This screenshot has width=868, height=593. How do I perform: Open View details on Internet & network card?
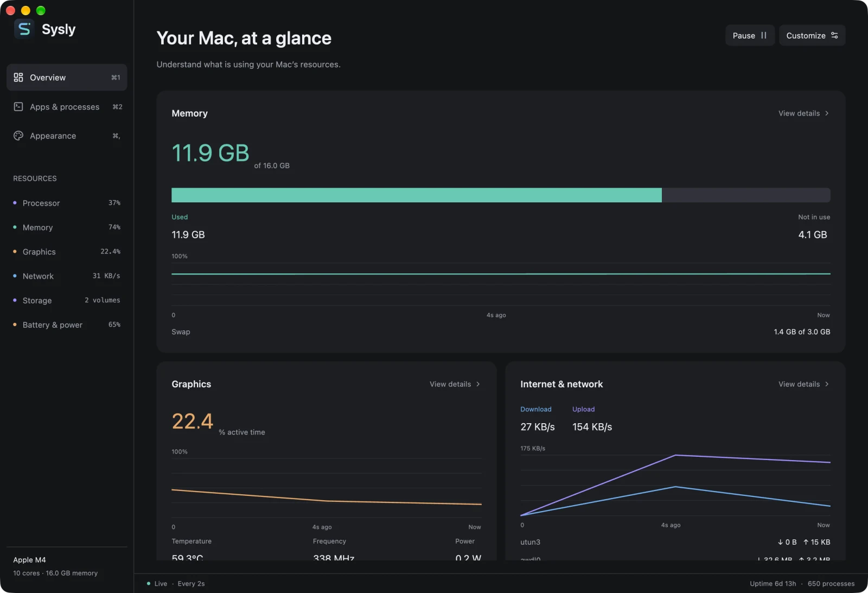point(803,384)
